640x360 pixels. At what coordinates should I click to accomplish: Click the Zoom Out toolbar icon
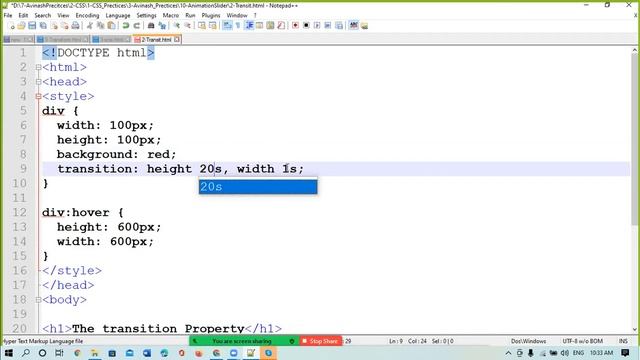pos(187,26)
